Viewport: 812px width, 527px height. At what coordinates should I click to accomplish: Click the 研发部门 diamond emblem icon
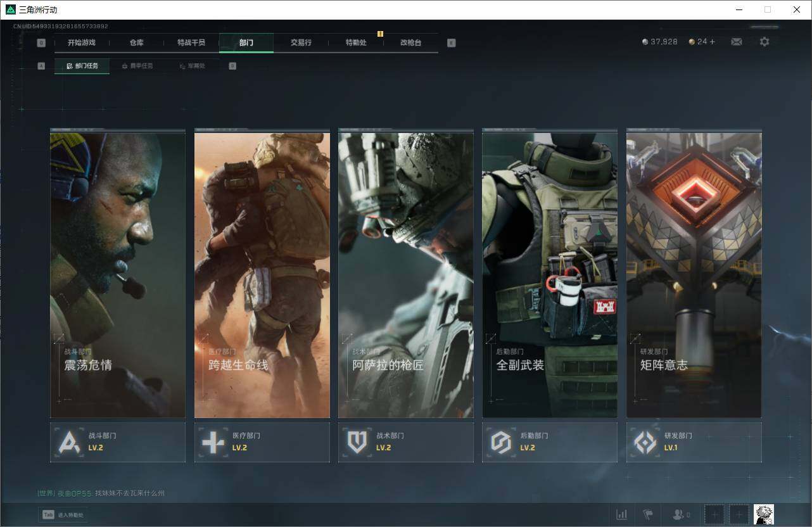(645, 442)
